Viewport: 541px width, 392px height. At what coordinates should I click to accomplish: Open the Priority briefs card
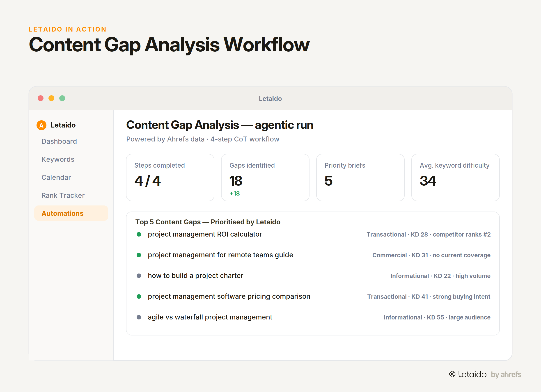360,177
